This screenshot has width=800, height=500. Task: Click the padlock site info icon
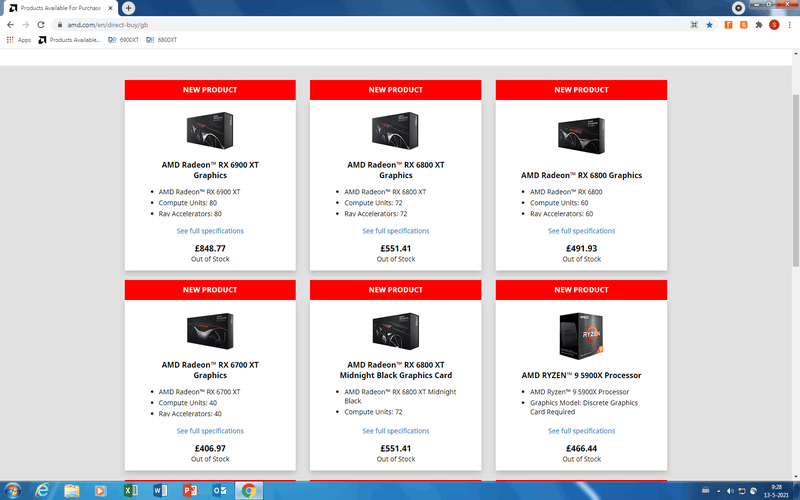coord(60,24)
